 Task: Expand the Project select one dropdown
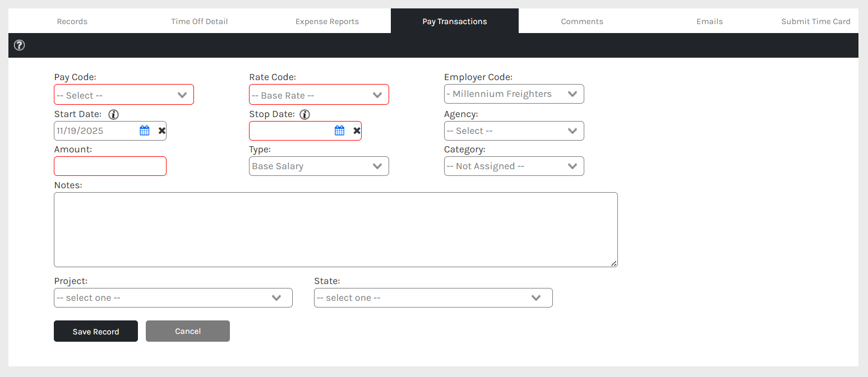tap(173, 298)
